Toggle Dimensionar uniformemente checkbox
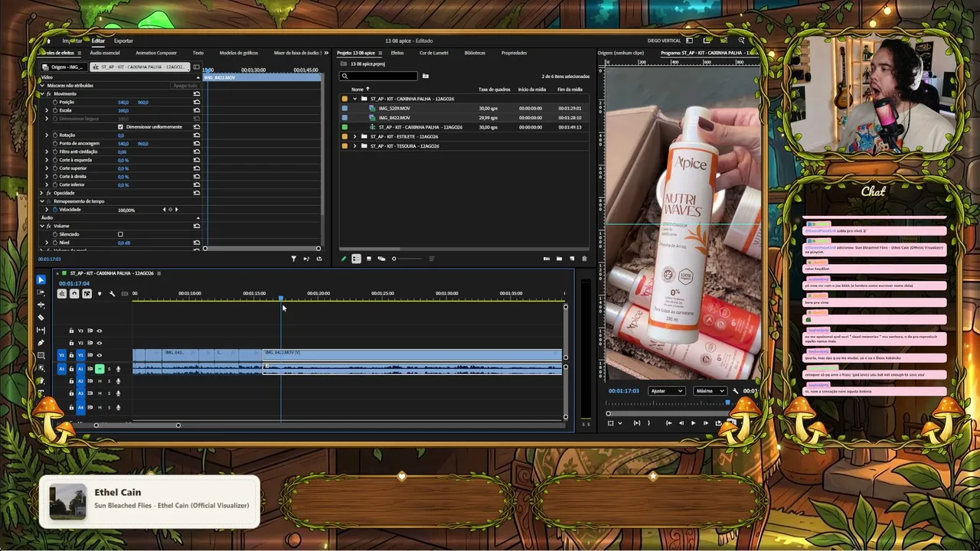The width and height of the screenshot is (980, 551). click(x=120, y=127)
